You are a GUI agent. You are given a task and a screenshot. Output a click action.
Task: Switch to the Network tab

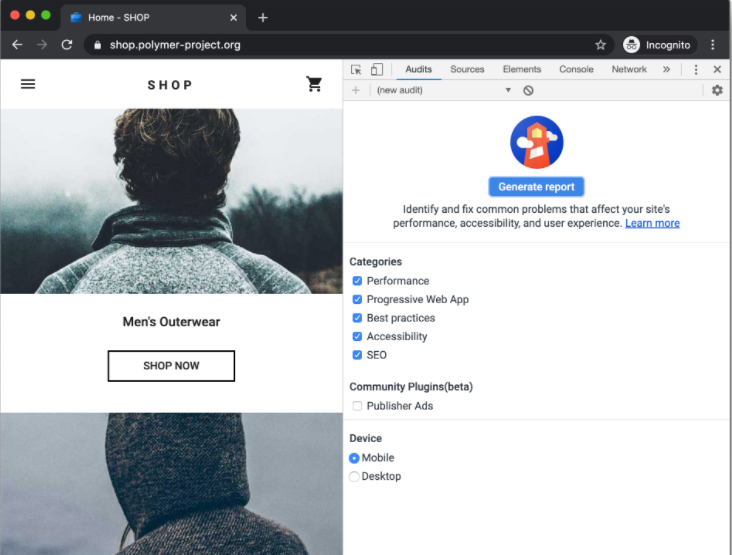629,70
